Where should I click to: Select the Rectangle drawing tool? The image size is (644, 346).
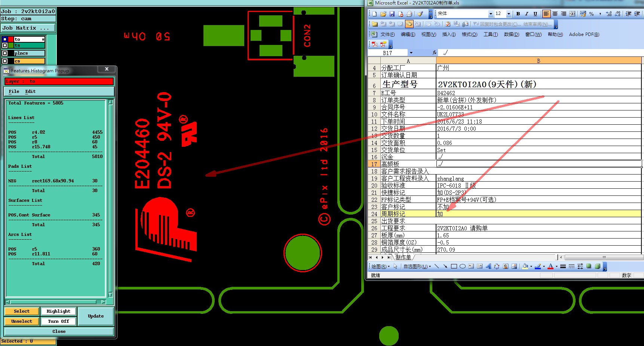454,266
